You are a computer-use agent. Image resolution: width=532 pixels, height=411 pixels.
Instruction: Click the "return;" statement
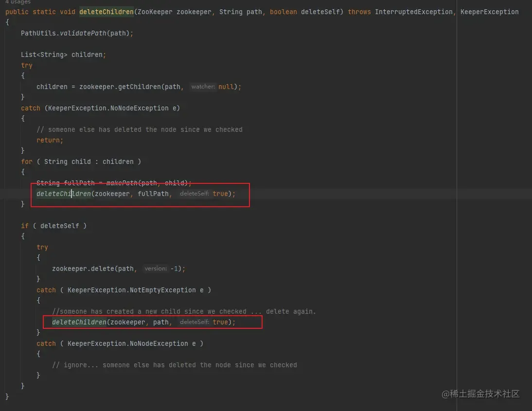(x=50, y=140)
